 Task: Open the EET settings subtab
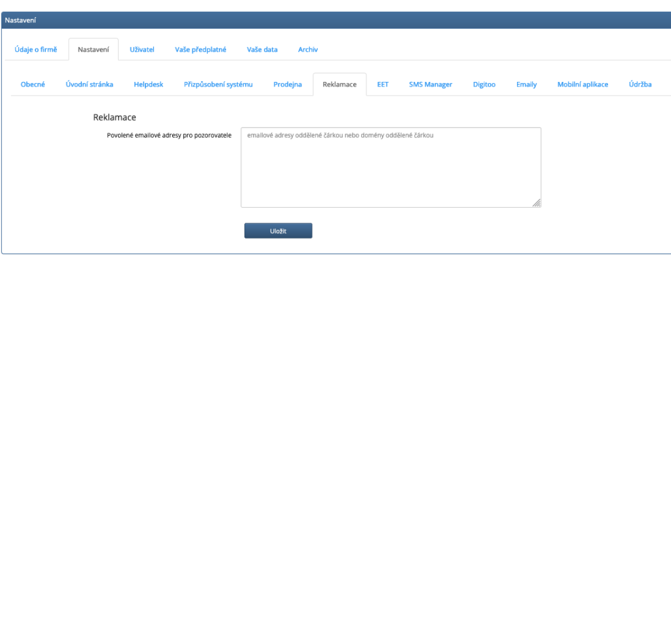point(383,85)
